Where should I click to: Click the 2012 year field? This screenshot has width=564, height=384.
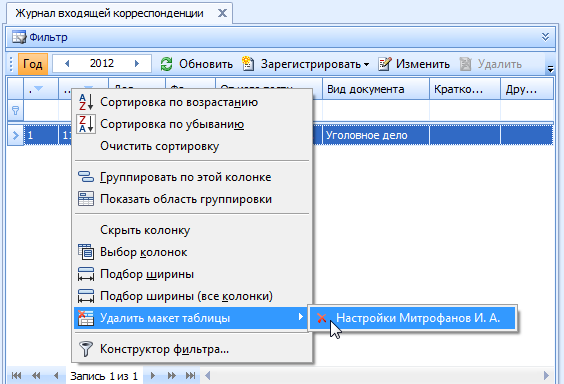[102, 64]
